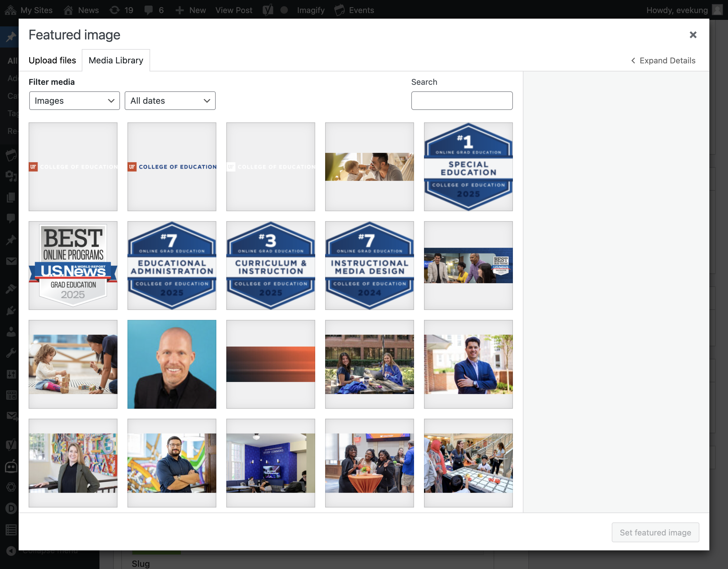Open the All dates filter dropdown
Screen dimensions: 728x569
[170, 101]
